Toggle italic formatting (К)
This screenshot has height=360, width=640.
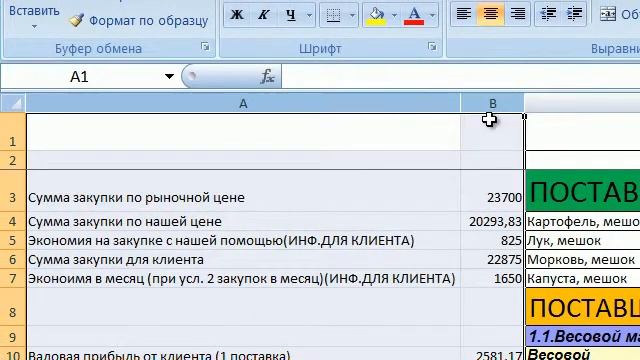pos(264,15)
